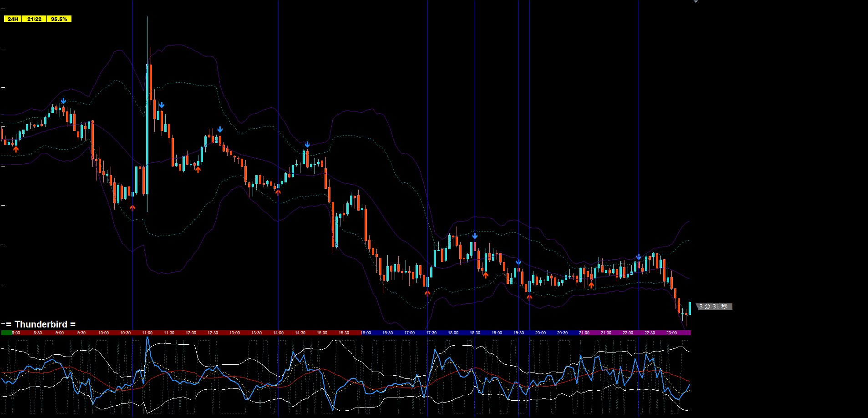Click the red buy arrow near 14:00
Image resolution: width=868 pixels, height=418 pixels.
click(x=278, y=192)
